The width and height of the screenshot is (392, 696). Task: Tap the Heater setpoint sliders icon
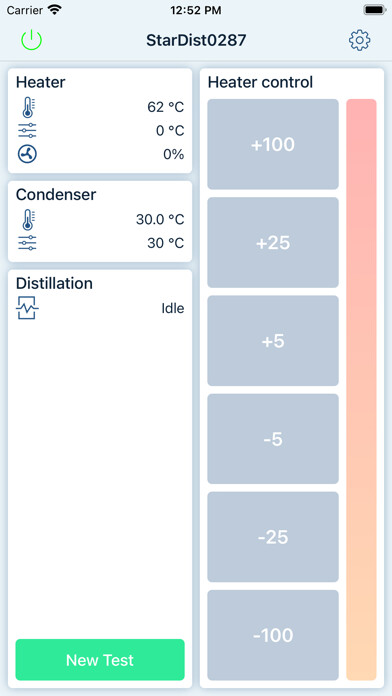28,131
